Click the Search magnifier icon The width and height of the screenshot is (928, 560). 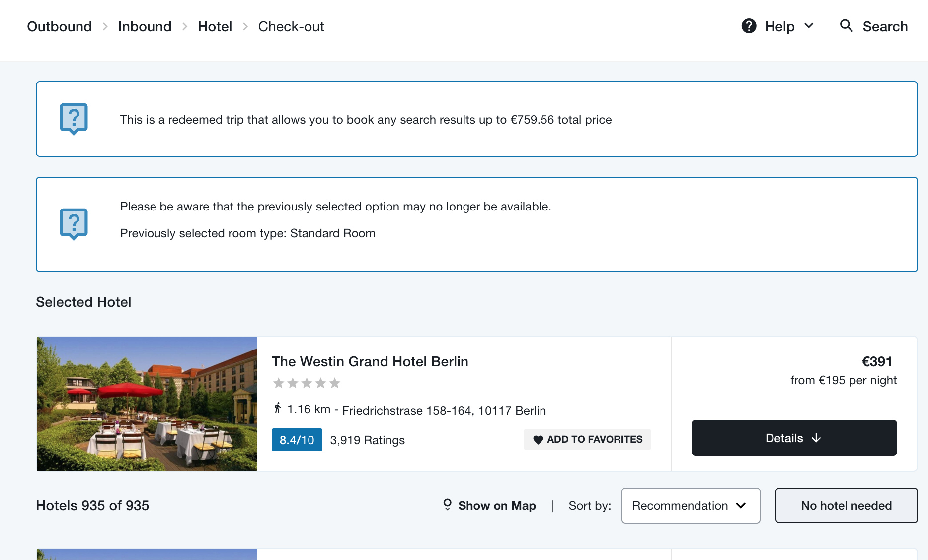pos(847,26)
